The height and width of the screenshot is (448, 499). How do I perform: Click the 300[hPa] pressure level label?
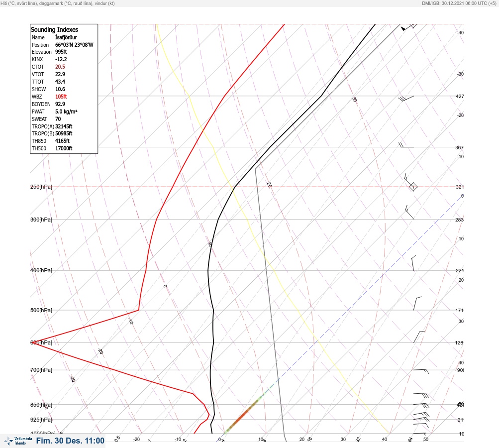coord(41,220)
